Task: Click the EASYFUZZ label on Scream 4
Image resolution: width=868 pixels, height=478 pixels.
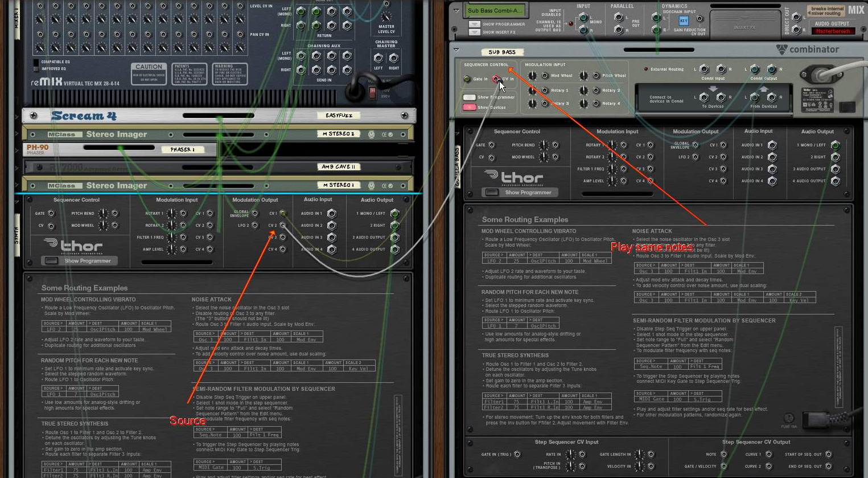Action: click(x=339, y=116)
